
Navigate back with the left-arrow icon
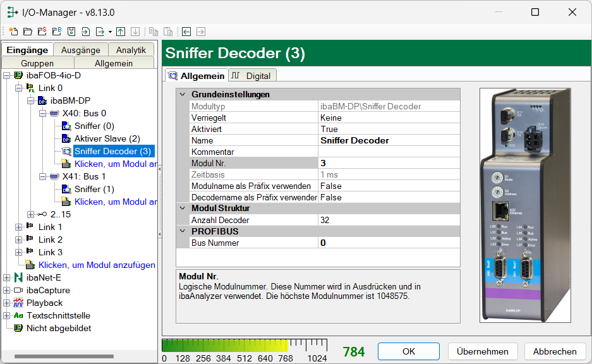click(186, 32)
